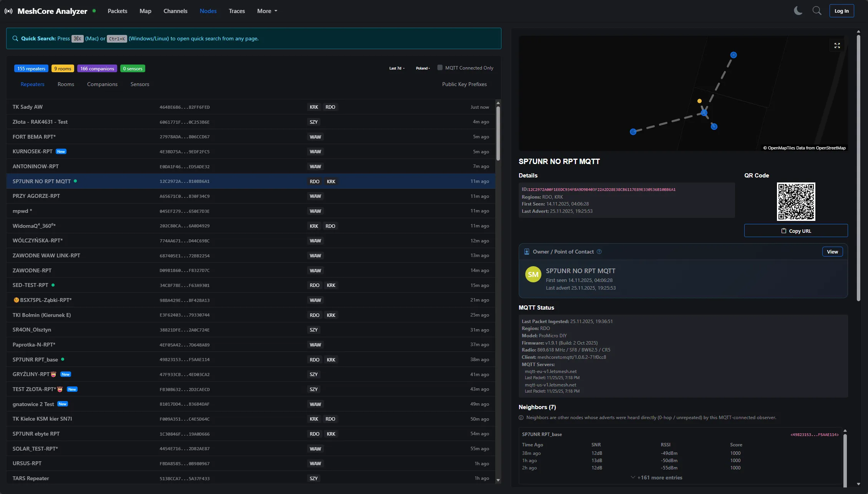This screenshot has height=494, width=868.
Task: Click the yellow marker on the map
Action: pyautogui.click(x=699, y=101)
